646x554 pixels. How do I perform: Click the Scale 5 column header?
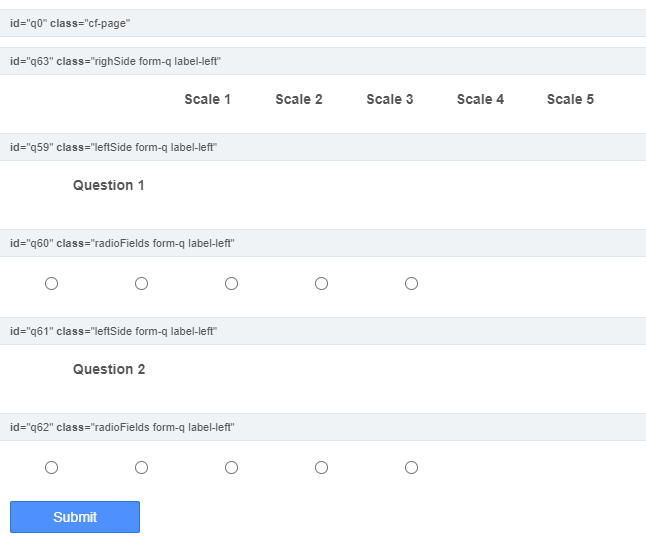tap(570, 99)
